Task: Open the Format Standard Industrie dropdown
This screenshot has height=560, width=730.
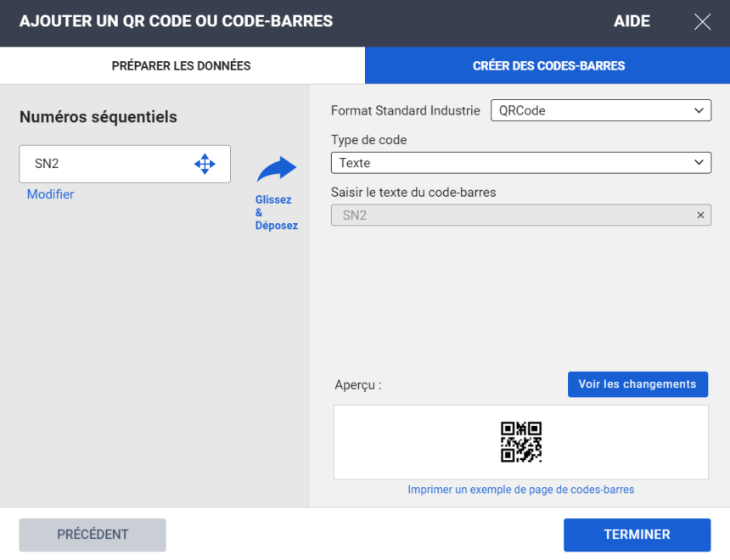Action: click(x=601, y=110)
